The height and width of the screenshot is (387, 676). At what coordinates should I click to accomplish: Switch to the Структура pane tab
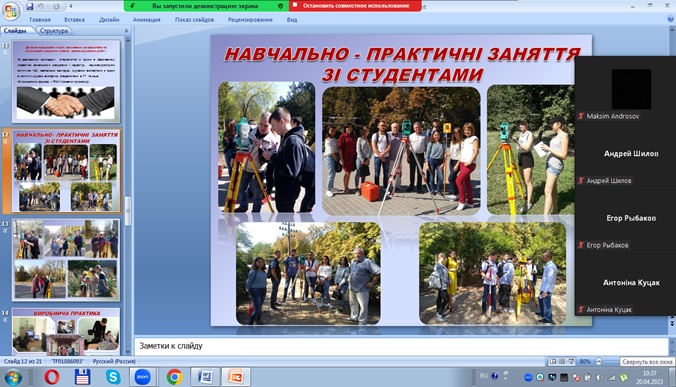[53, 31]
